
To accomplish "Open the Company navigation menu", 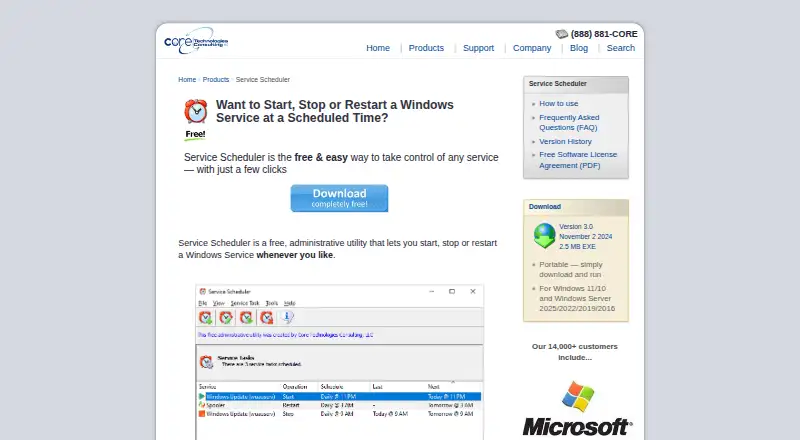I will [532, 48].
